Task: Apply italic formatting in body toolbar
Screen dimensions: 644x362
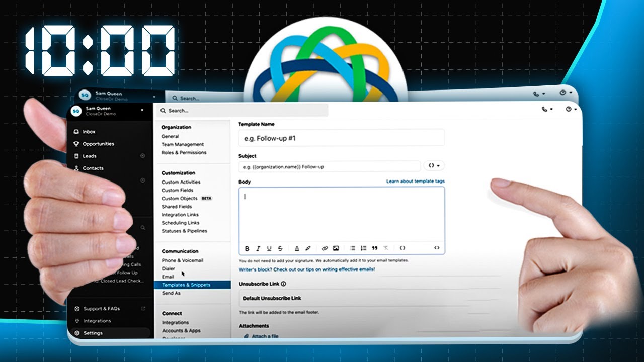Action: tap(258, 248)
